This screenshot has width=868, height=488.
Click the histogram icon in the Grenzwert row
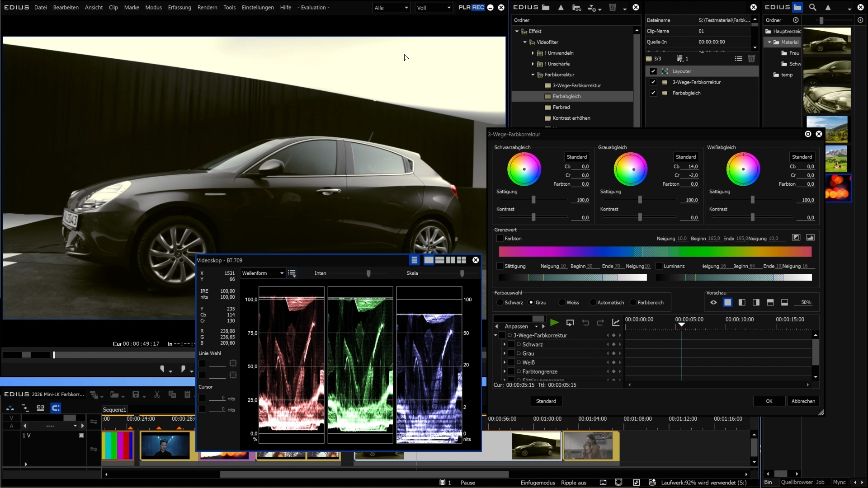click(810, 238)
